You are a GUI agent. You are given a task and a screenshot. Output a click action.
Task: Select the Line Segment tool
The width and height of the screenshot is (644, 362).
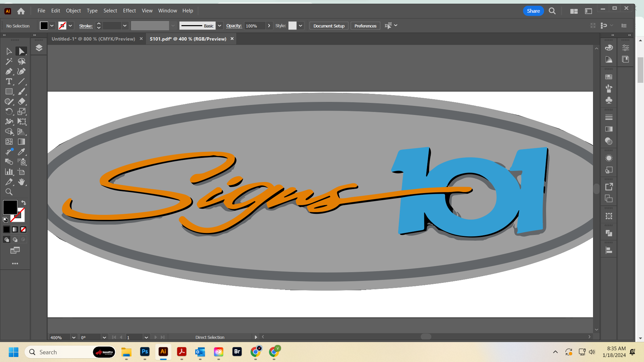(x=21, y=81)
